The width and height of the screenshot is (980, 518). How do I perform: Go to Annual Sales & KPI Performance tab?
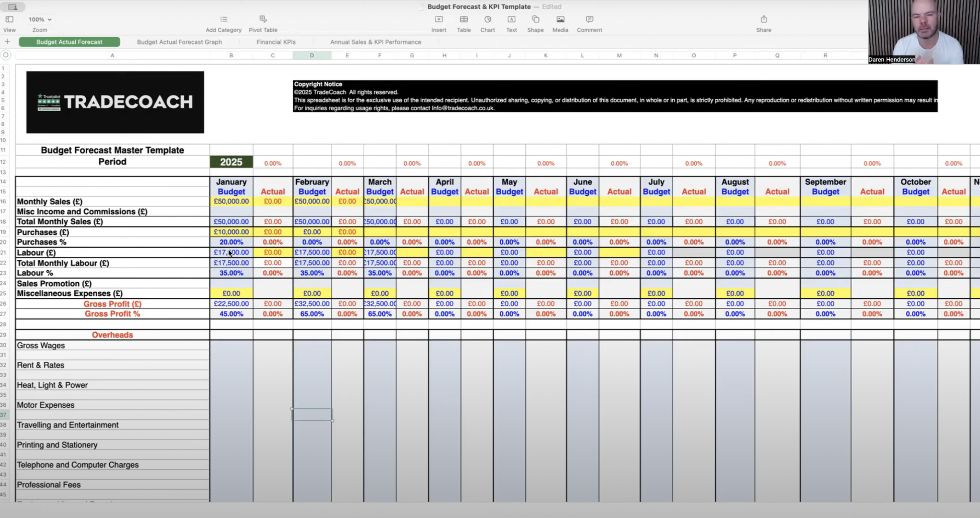[376, 42]
